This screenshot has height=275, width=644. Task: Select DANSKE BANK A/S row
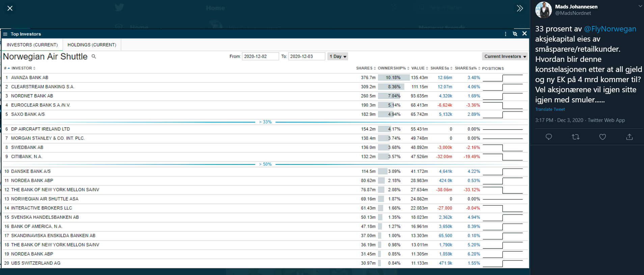click(x=265, y=171)
